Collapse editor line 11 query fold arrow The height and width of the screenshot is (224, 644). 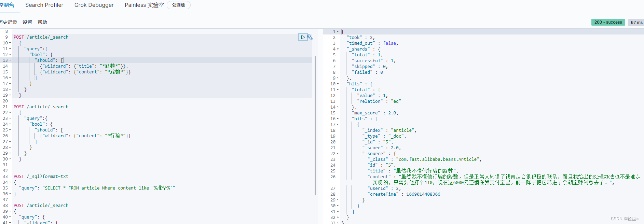coord(10,49)
